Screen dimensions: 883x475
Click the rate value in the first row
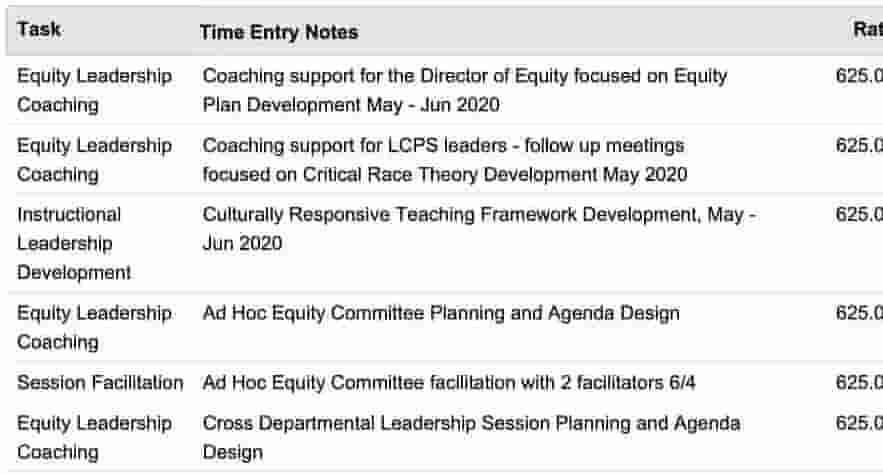click(859, 76)
